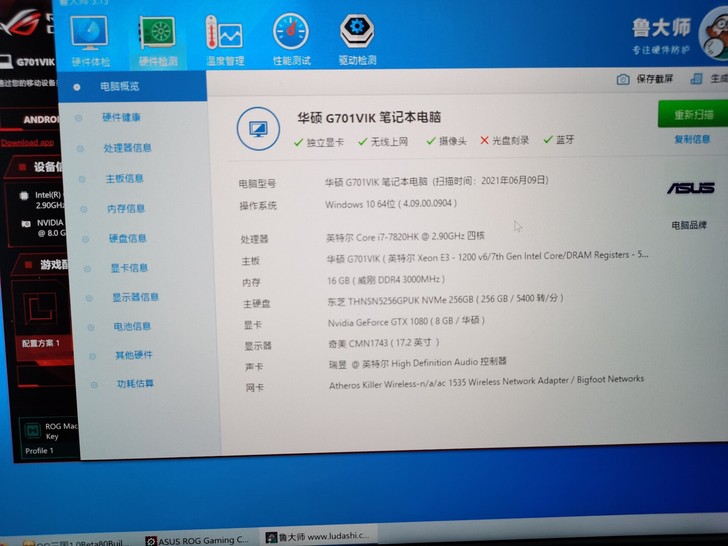This screenshot has height=546, width=728.
Task: Click 蓝牙 feature check label
Action: (565, 140)
